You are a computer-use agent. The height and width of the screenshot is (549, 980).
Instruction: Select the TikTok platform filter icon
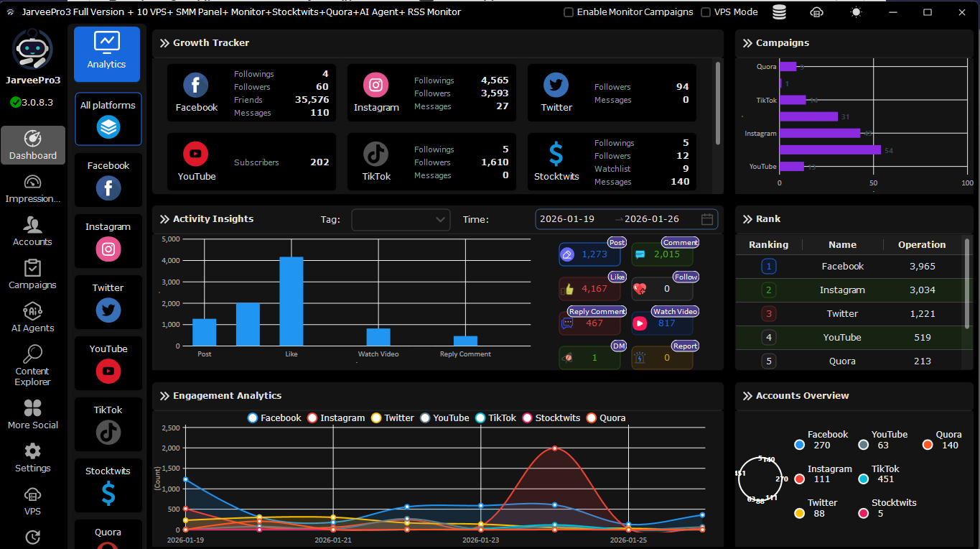pos(108,432)
